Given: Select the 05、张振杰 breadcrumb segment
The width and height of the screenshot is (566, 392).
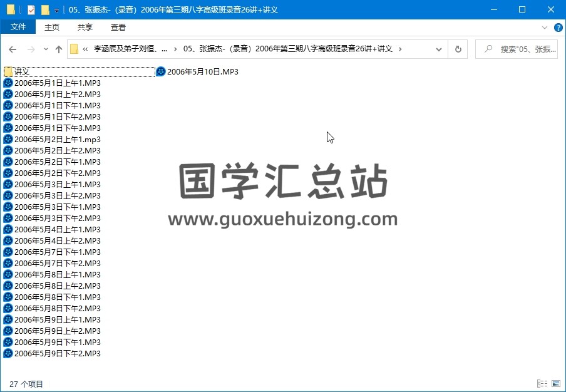Looking at the screenshot, I should coord(287,49).
